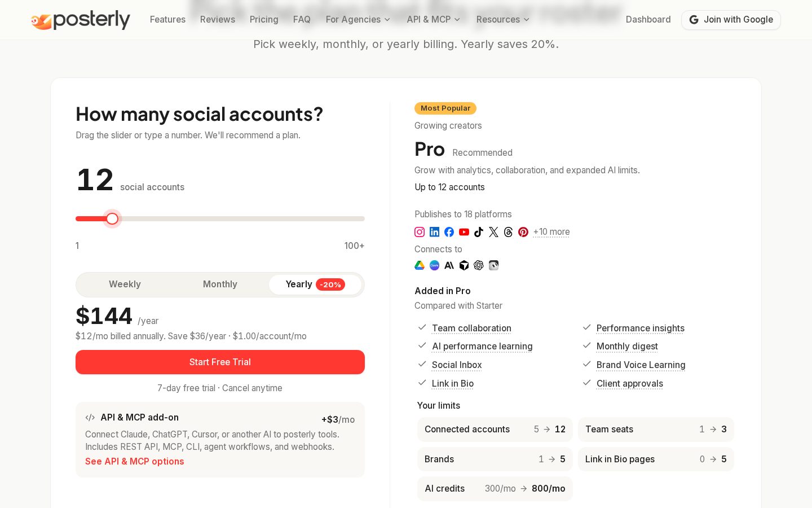Image resolution: width=812 pixels, height=508 pixels.
Task: Click the OpenAI ChatGPT integration icon
Action: pyautogui.click(x=479, y=265)
